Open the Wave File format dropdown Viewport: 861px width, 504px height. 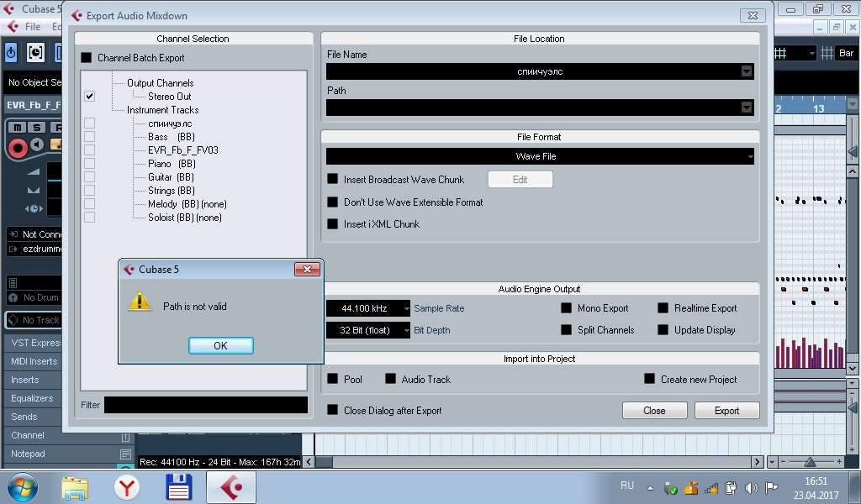click(x=539, y=156)
